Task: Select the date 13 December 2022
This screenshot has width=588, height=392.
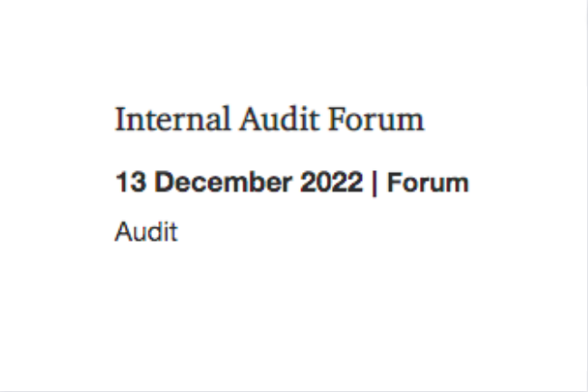Action: (x=238, y=183)
